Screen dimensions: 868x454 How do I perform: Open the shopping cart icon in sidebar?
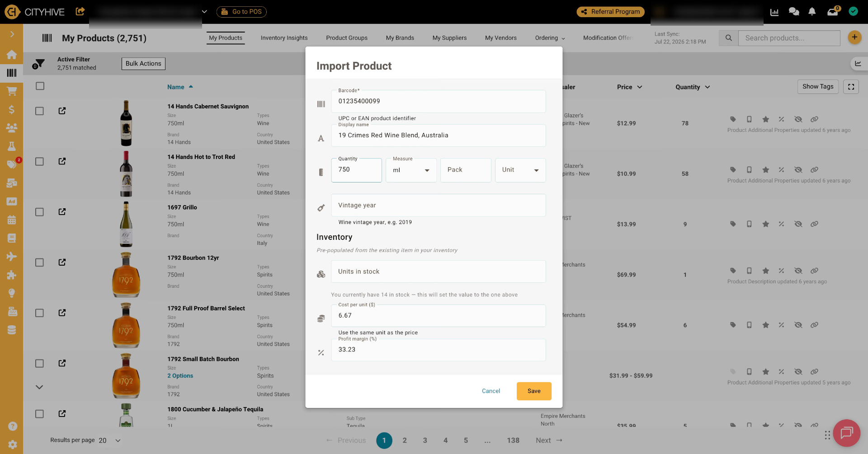(x=12, y=91)
